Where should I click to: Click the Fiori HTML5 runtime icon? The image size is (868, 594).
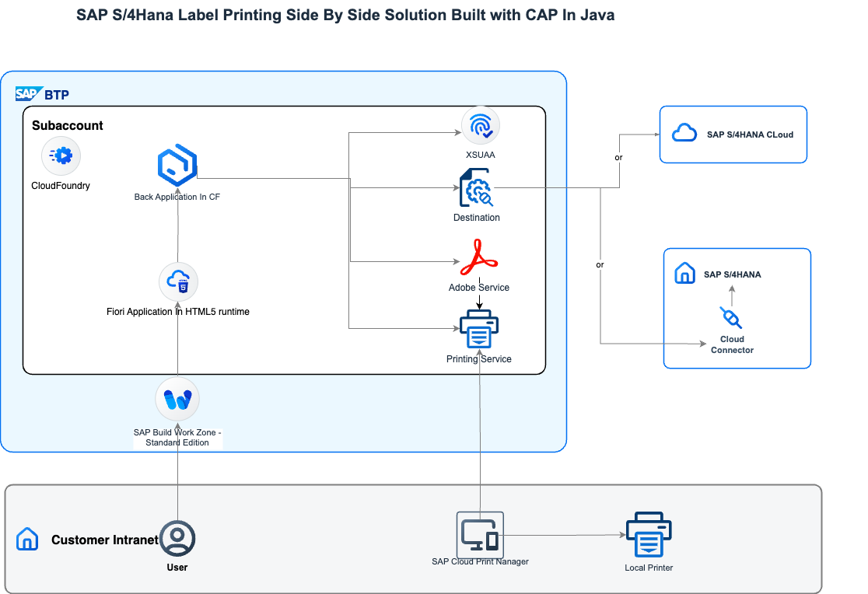click(x=178, y=281)
